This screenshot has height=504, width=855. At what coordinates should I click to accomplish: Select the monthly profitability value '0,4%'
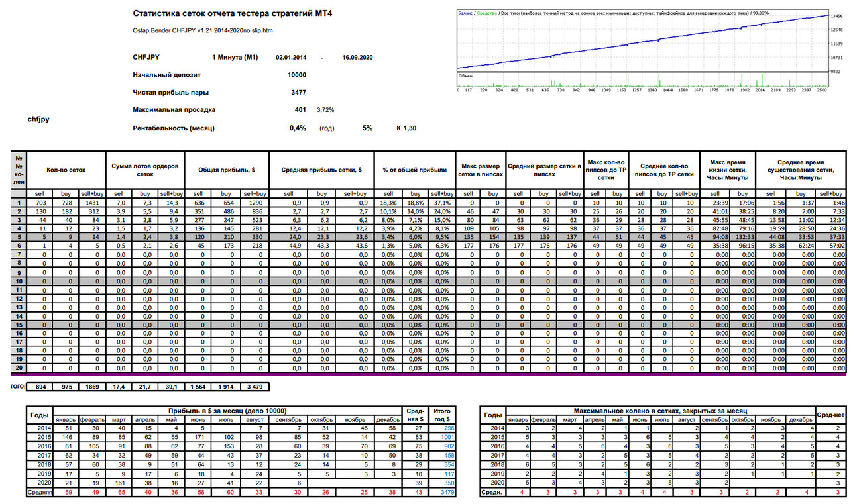(298, 128)
